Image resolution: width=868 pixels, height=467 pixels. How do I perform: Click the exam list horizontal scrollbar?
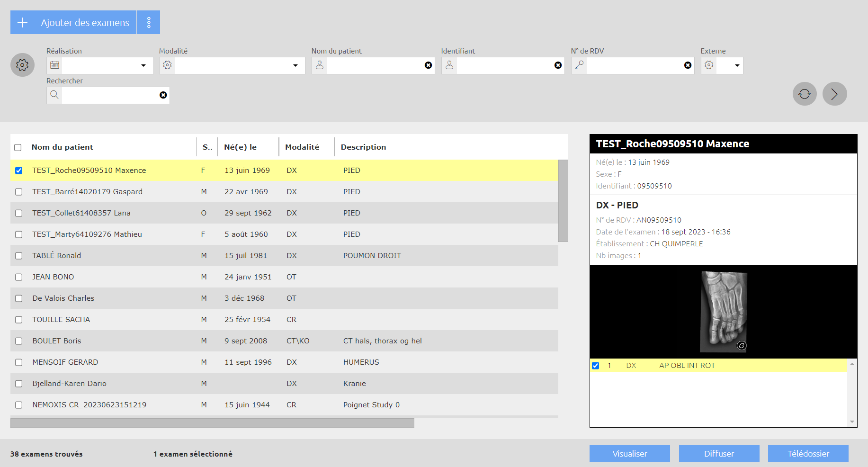tap(212, 423)
